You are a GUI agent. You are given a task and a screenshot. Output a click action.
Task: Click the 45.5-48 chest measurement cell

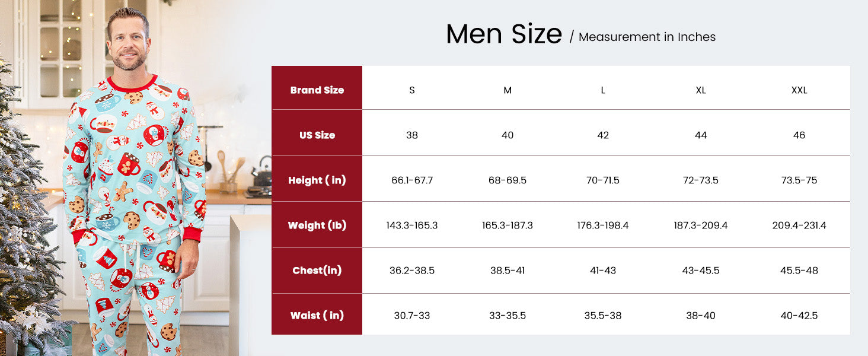(799, 271)
